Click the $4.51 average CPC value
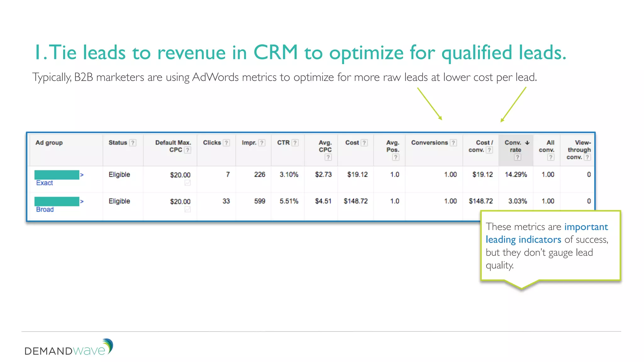The width and height of the screenshot is (644, 362). pos(323,201)
